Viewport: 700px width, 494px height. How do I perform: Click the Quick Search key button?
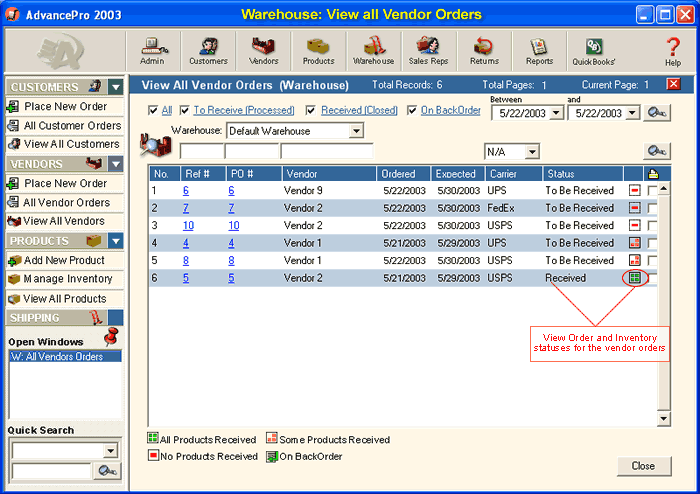[108, 471]
